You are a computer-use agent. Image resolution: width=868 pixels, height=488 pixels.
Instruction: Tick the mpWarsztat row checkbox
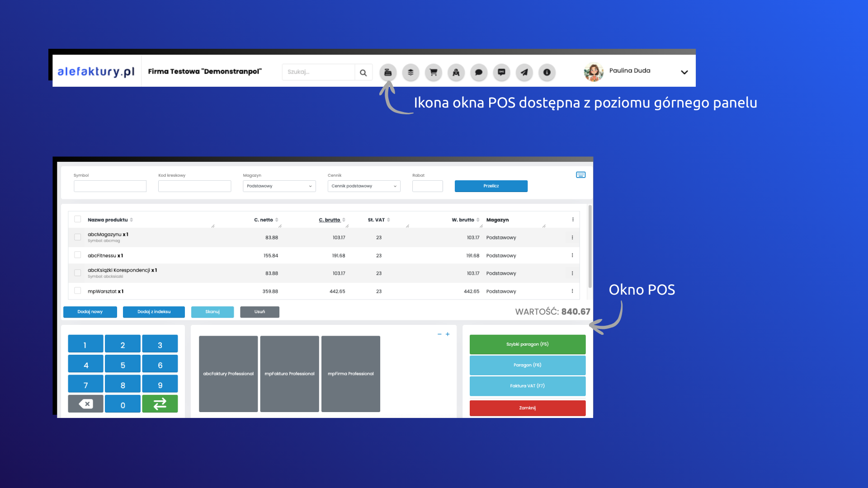click(x=78, y=291)
